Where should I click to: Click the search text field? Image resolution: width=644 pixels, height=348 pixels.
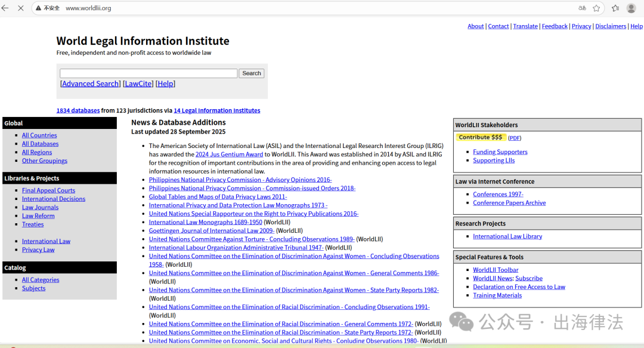coord(148,73)
